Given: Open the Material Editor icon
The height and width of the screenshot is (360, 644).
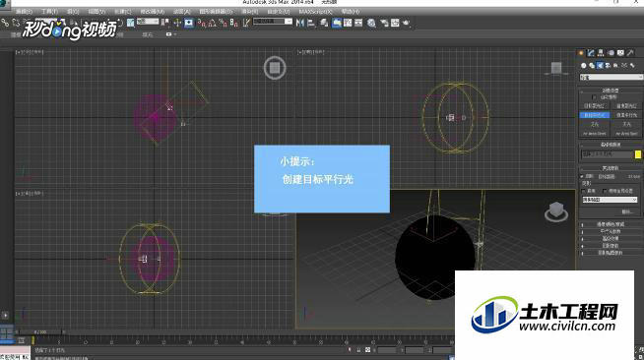Looking at the screenshot, I should point(371,23).
